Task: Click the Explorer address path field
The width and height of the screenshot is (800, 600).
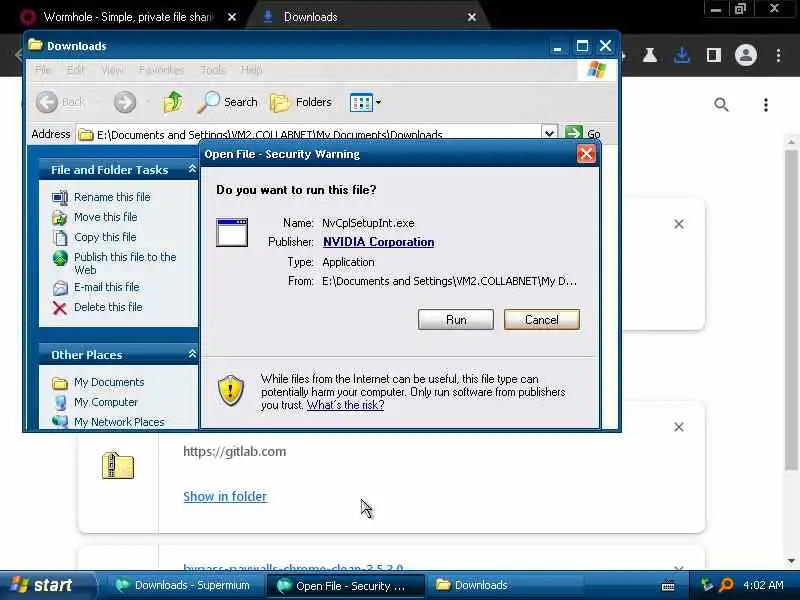Action: point(309,134)
